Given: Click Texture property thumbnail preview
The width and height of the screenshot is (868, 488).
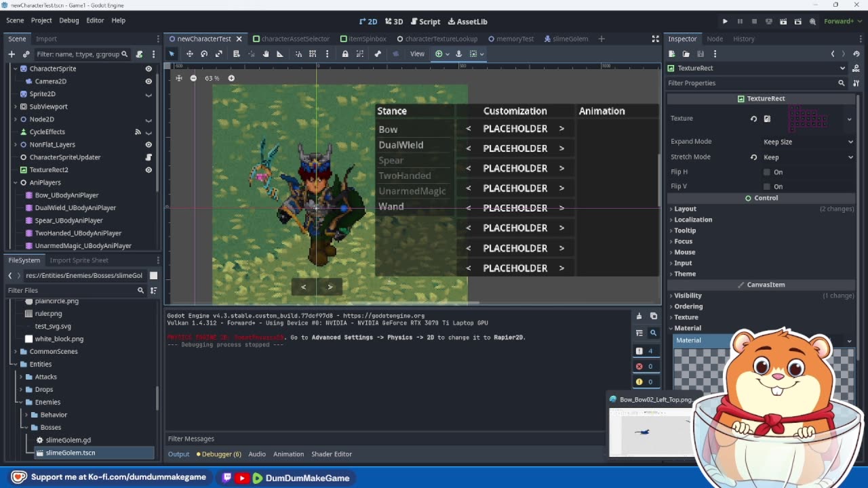Looking at the screenshot, I should (x=808, y=119).
